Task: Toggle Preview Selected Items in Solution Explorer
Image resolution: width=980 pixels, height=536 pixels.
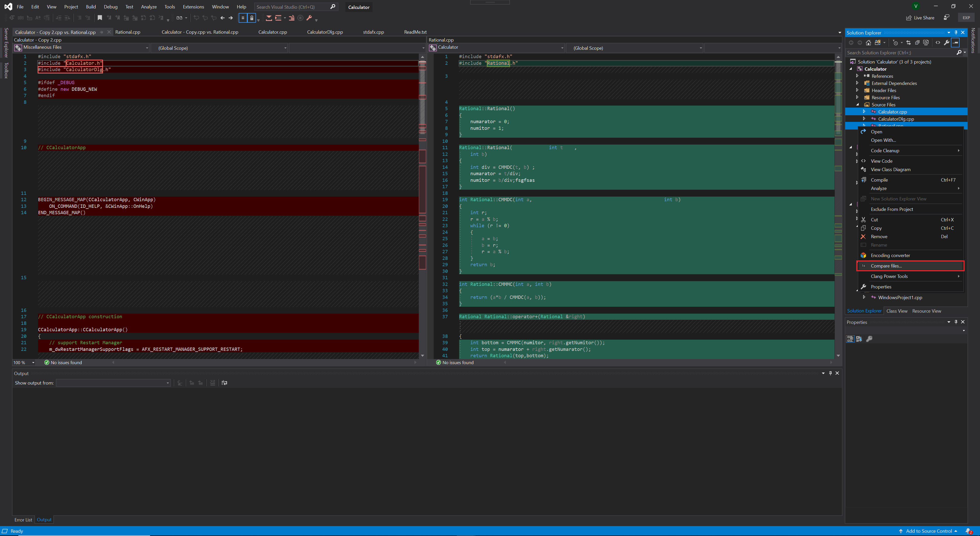Action: (955, 43)
